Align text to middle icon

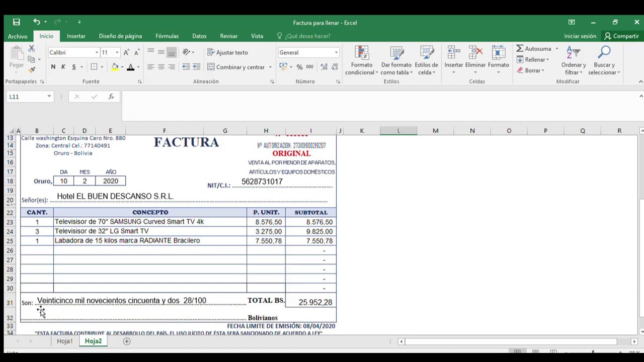point(161,52)
